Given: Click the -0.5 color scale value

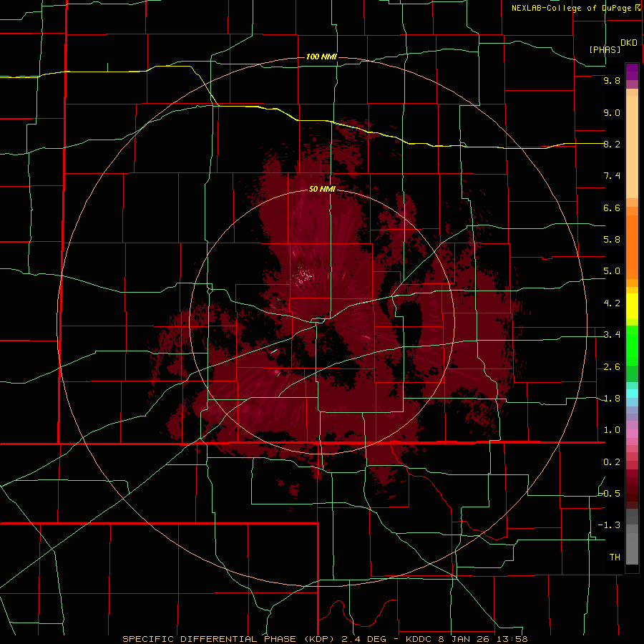Looking at the screenshot, I should (609, 494).
